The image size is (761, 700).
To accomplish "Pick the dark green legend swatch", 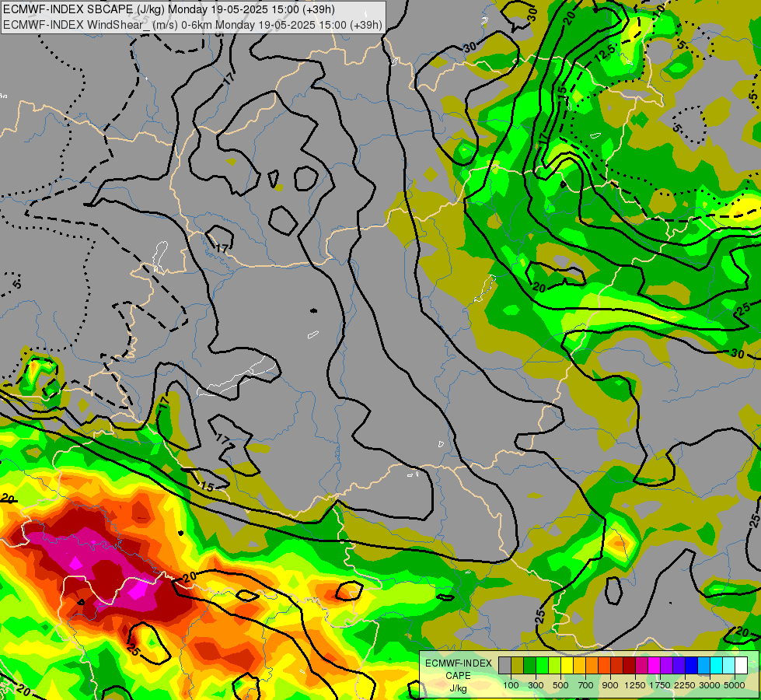I will (529, 665).
